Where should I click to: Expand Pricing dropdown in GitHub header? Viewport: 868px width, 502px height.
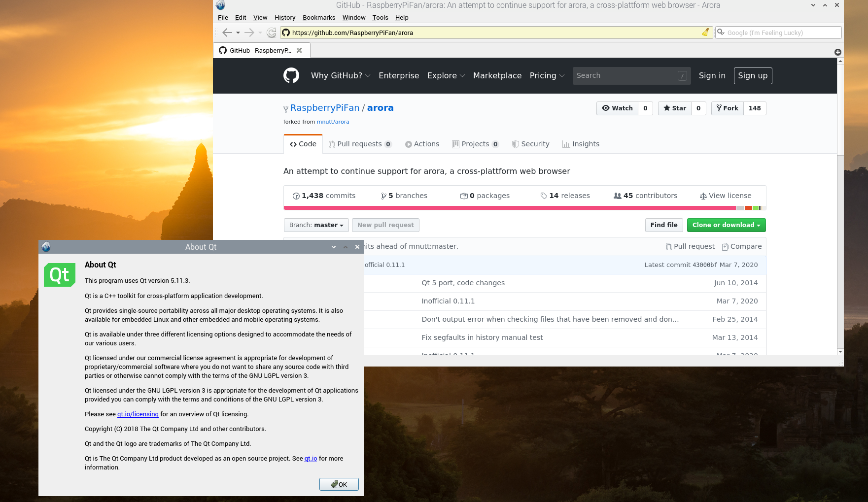547,75
